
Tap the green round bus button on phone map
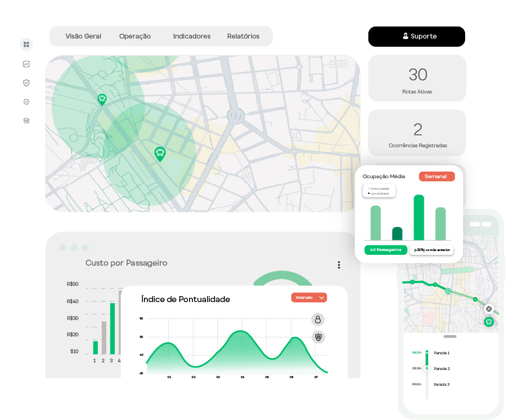(x=489, y=322)
